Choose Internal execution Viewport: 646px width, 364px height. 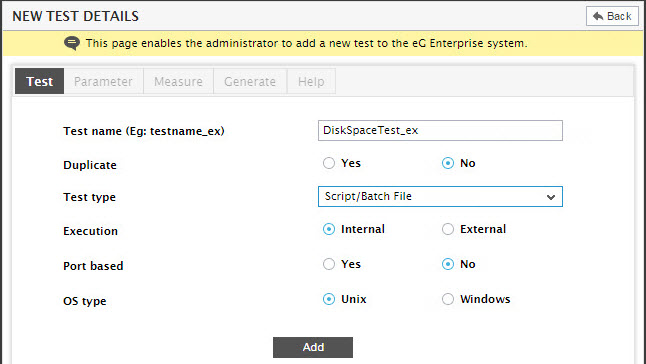(x=329, y=229)
